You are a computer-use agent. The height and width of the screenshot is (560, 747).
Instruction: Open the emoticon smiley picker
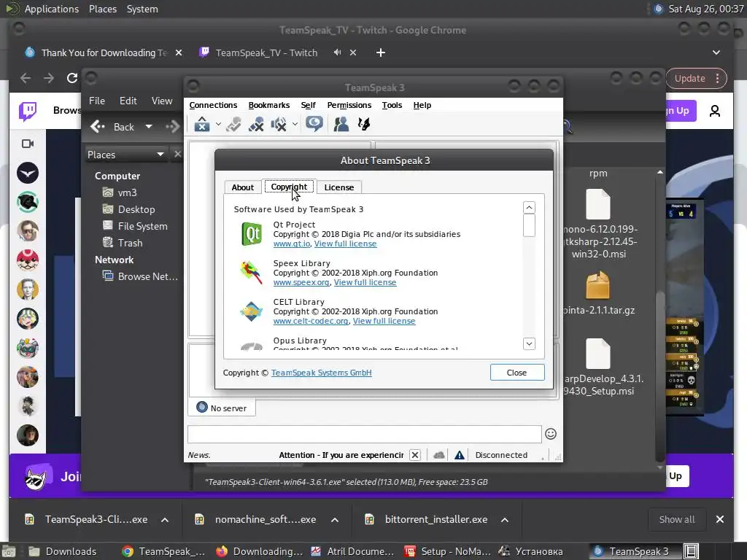551,434
